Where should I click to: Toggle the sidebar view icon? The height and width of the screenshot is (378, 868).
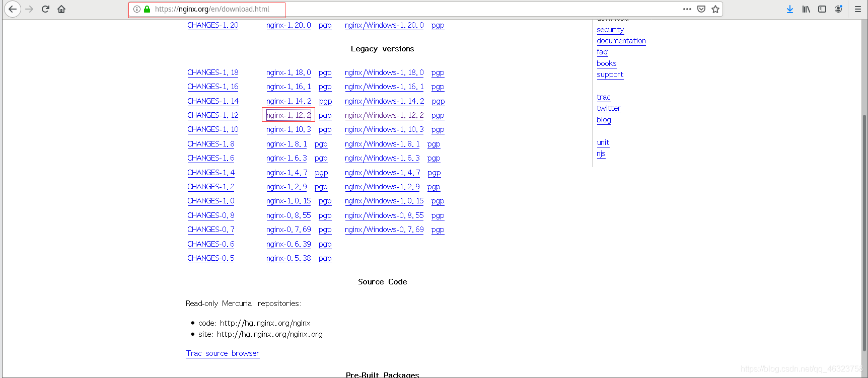(x=822, y=9)
